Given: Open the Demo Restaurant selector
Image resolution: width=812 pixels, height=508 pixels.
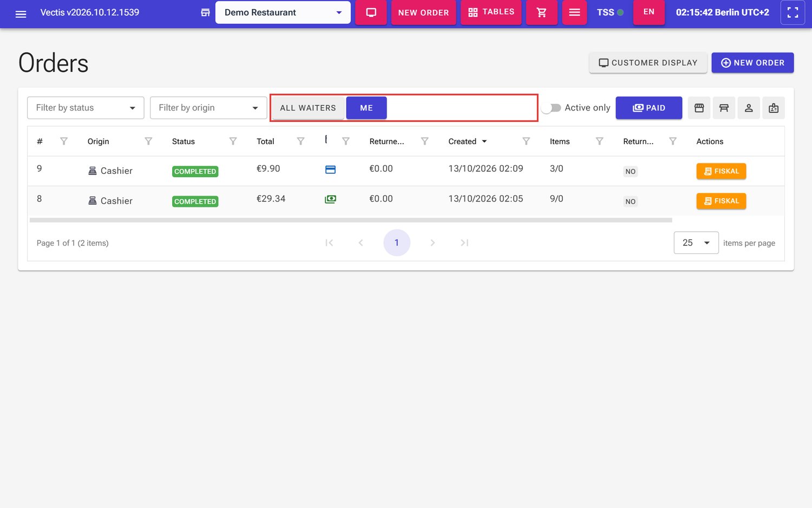Looking at the screenshot, I should click(283, 12).
